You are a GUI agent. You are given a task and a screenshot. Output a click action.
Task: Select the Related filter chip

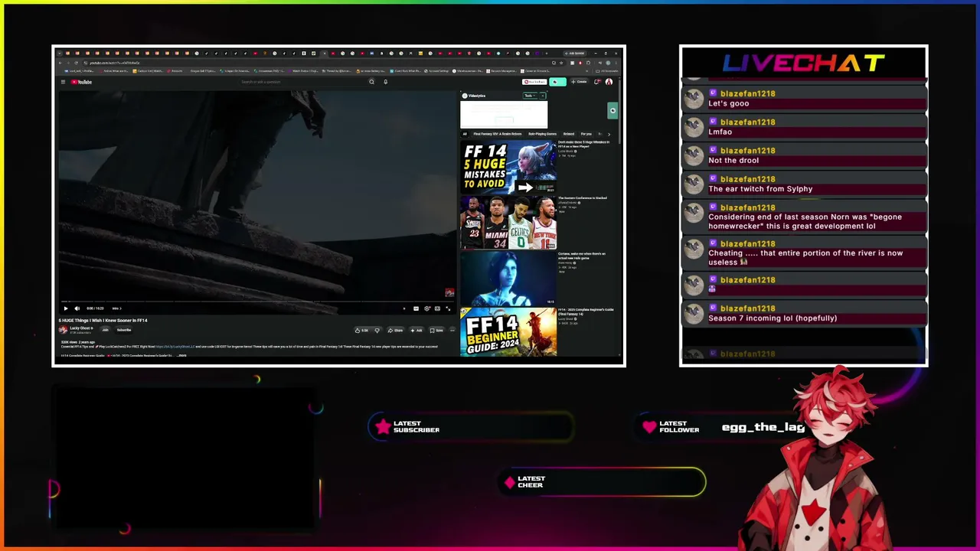[x=569, y=134]
